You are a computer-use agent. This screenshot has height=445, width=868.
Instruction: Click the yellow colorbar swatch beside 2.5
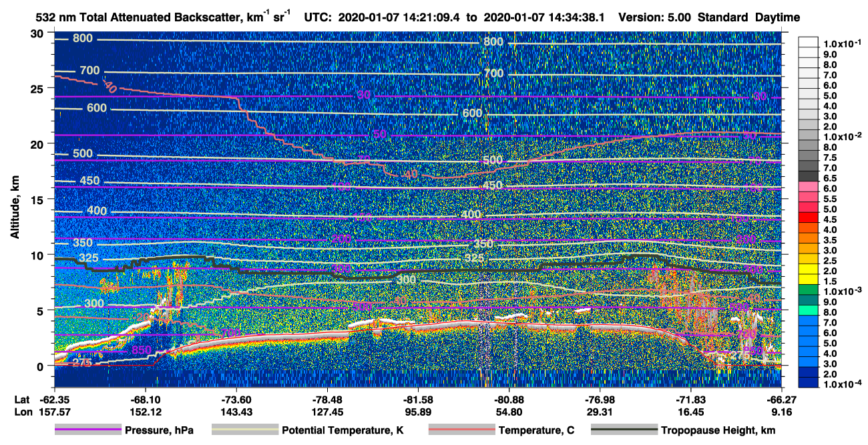(808, 260)
